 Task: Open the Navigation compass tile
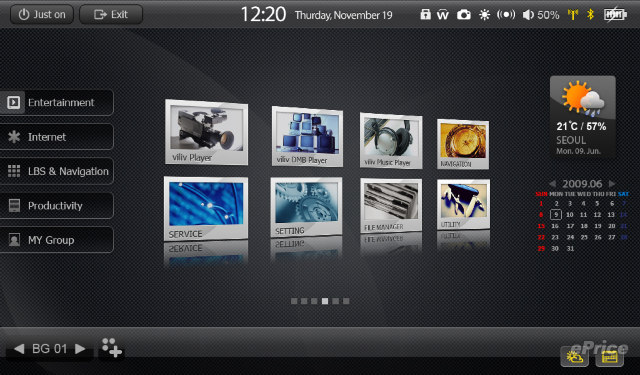[x=463, y=144]
